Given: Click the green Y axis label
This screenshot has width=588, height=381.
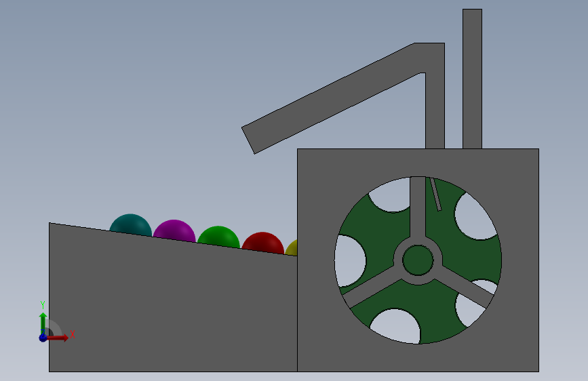Looking at the screenshot, I should coord(43,305).
